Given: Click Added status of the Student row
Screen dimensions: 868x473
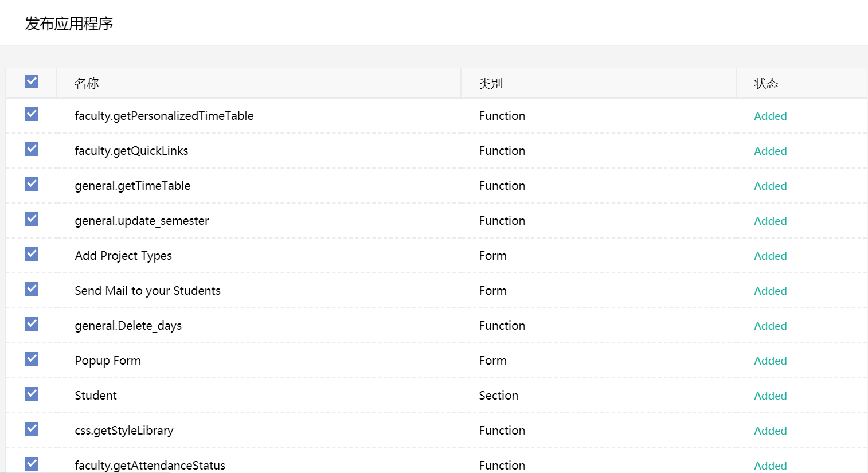Looking at the screenshot, I should [x=770, y=396].
